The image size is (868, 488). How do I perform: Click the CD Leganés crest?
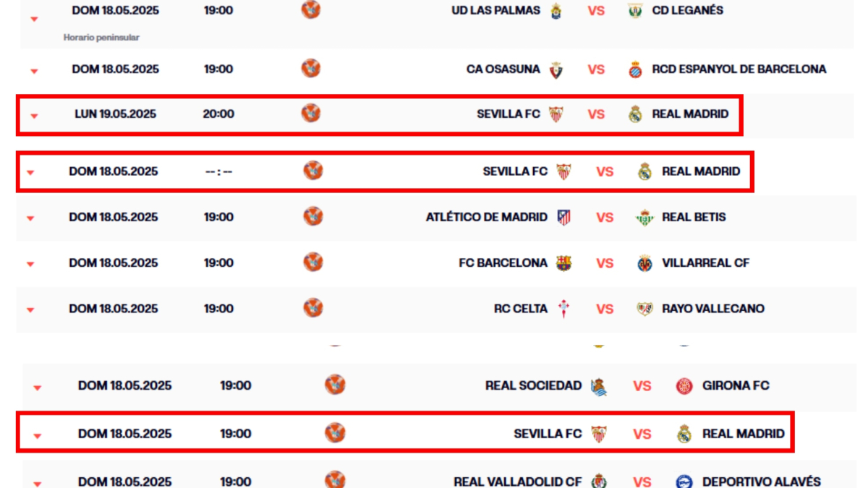pos(635,11)
